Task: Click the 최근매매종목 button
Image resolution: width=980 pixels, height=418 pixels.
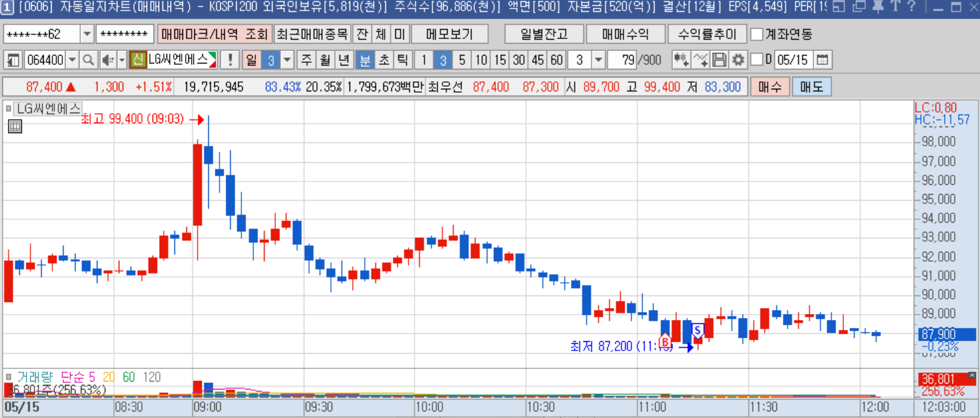Action: [312, 34]
